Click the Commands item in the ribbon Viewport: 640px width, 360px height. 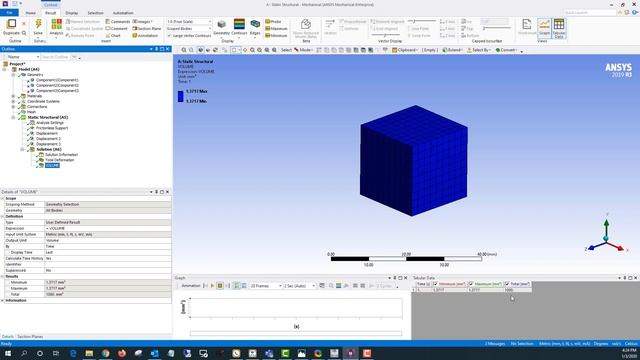[118, 21]
